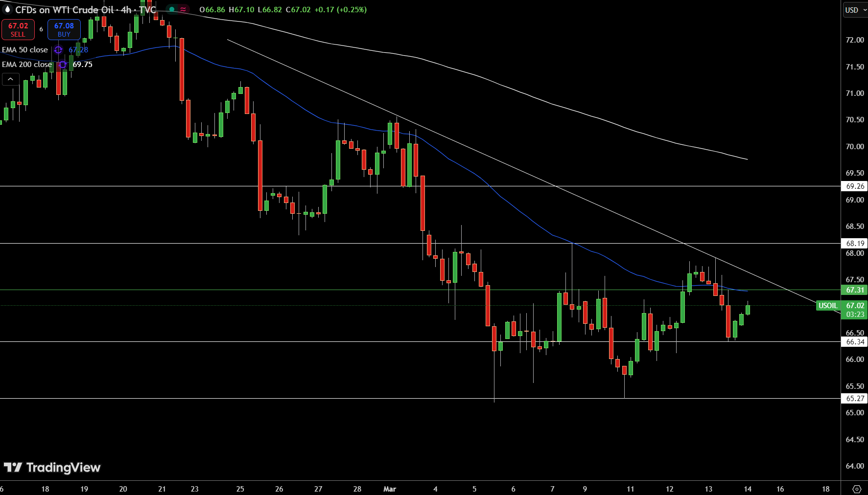868x495 pixels.
Task: Click the pink wave data-mode icon
Action: 183,9
